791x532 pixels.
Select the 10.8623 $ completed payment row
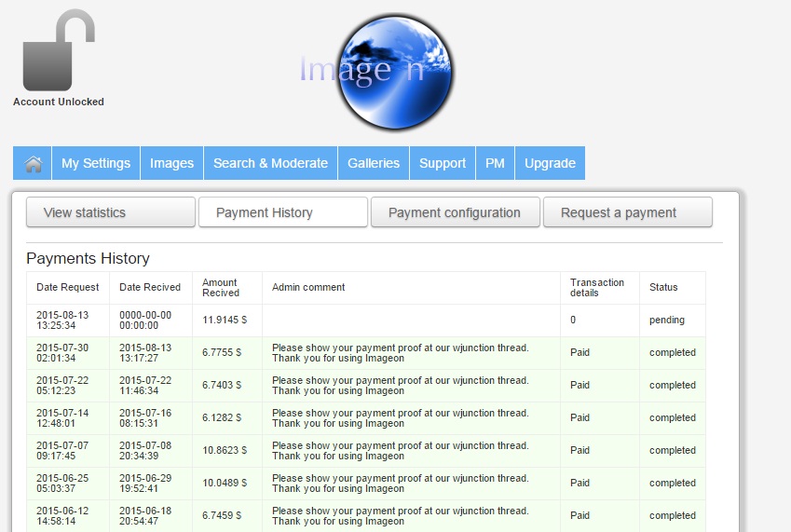click(x=366, y=451)
